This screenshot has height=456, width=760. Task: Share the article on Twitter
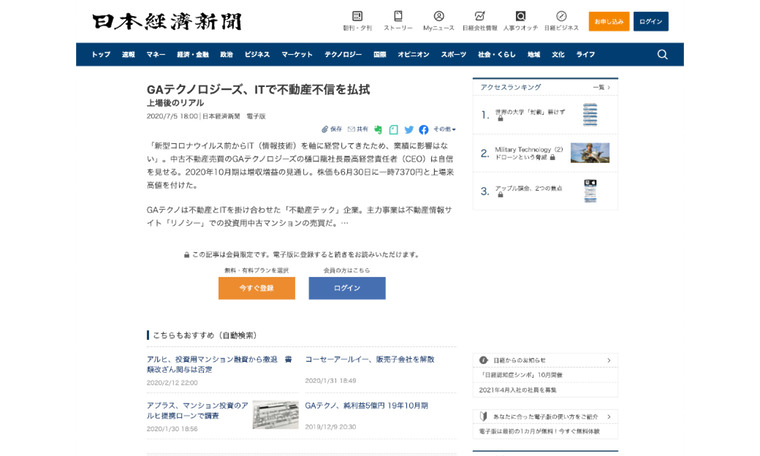coord(409,129)
